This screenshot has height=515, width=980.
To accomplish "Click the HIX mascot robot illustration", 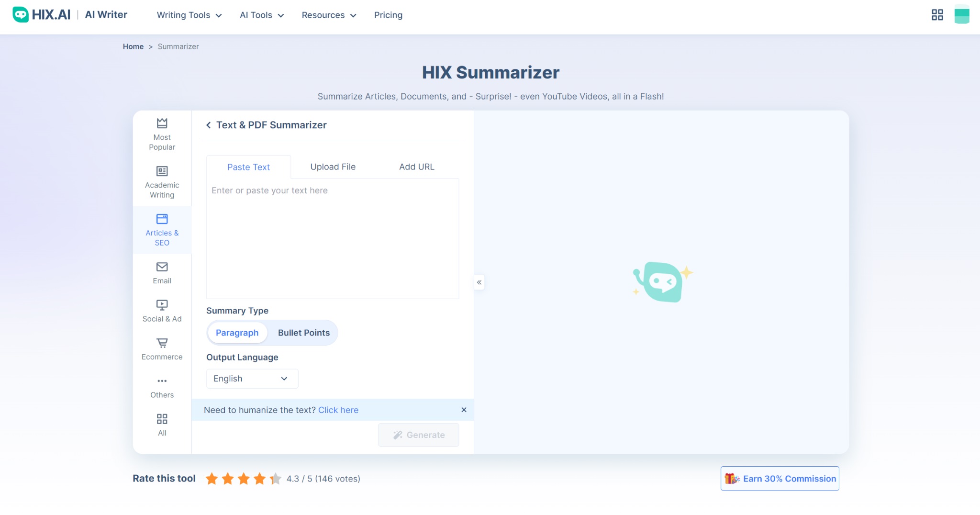I will click(663, 282).
